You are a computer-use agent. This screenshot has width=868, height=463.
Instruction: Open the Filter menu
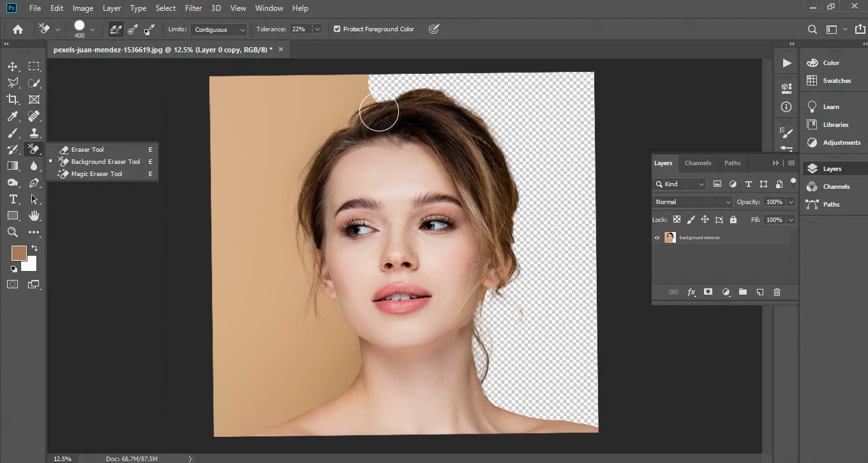click(193, 8)
